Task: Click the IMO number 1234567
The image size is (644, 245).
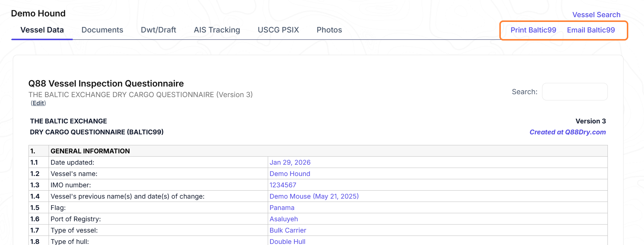Action: click(283, 185)
